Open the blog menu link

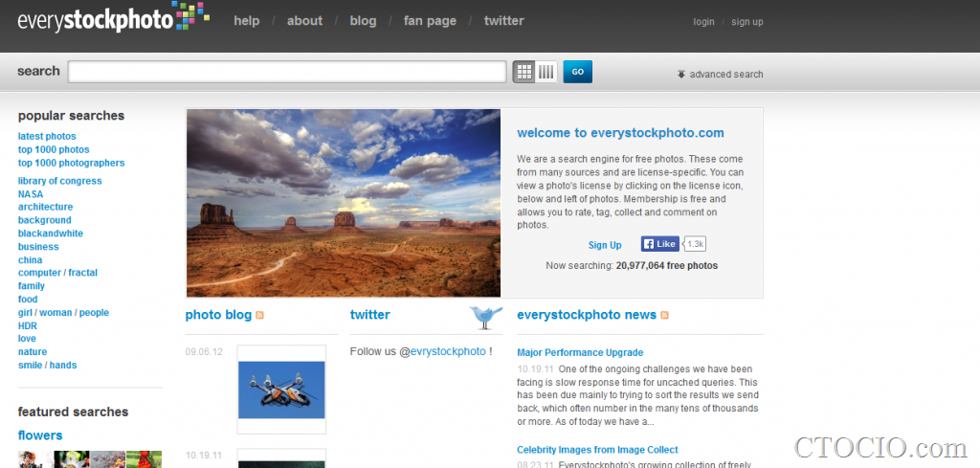coord(363,21)
